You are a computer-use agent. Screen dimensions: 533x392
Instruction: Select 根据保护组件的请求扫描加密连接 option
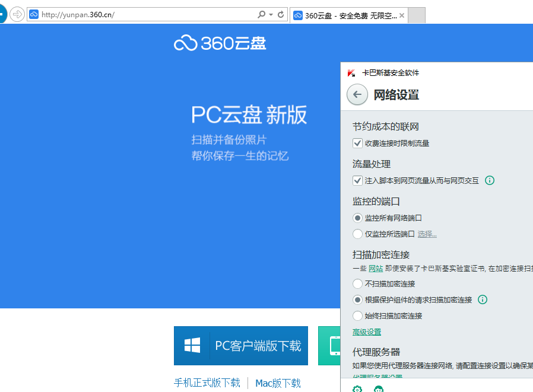click(x=357, y=299)
